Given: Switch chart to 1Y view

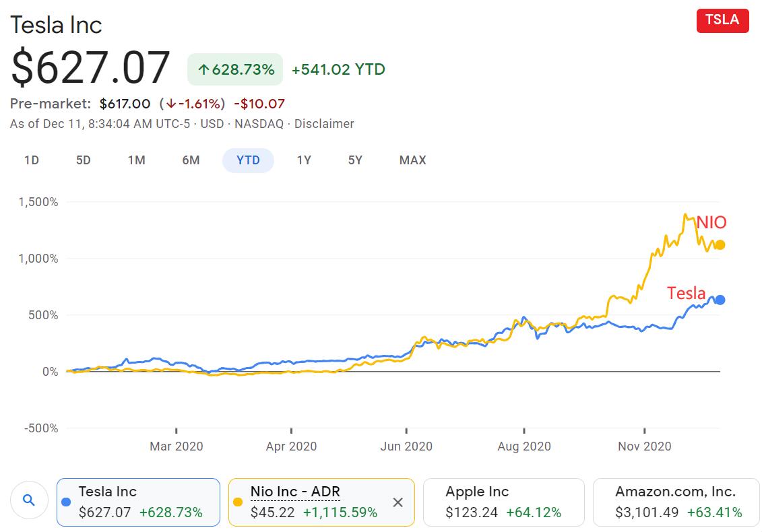Looking at the screenshot, I should (x=304, y=160).
